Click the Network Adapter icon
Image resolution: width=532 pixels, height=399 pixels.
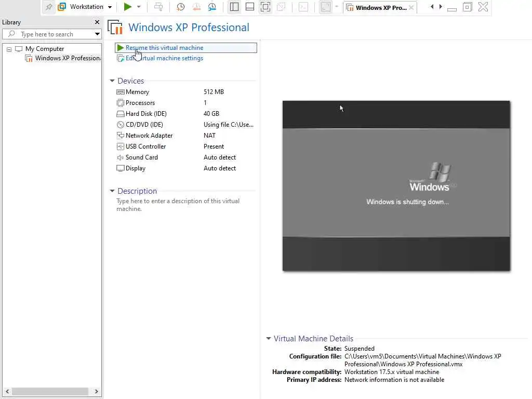click(x=120, y=136)
